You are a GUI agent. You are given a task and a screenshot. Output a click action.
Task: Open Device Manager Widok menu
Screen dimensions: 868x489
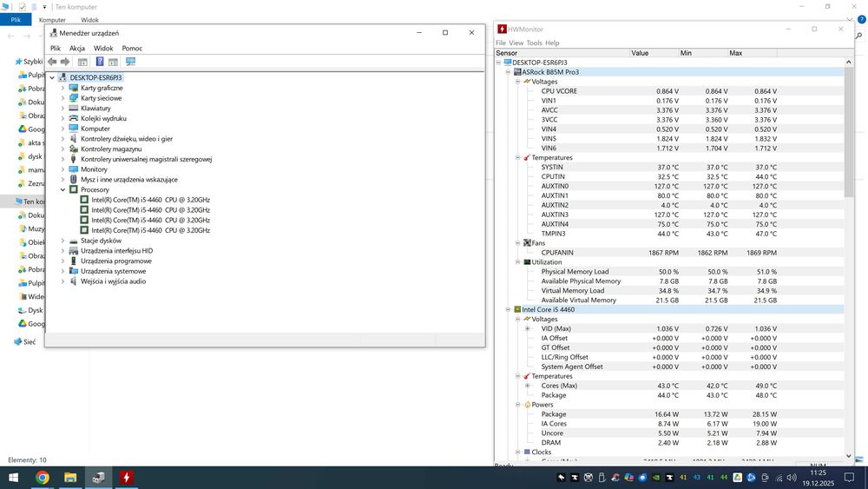coord(103,48)
